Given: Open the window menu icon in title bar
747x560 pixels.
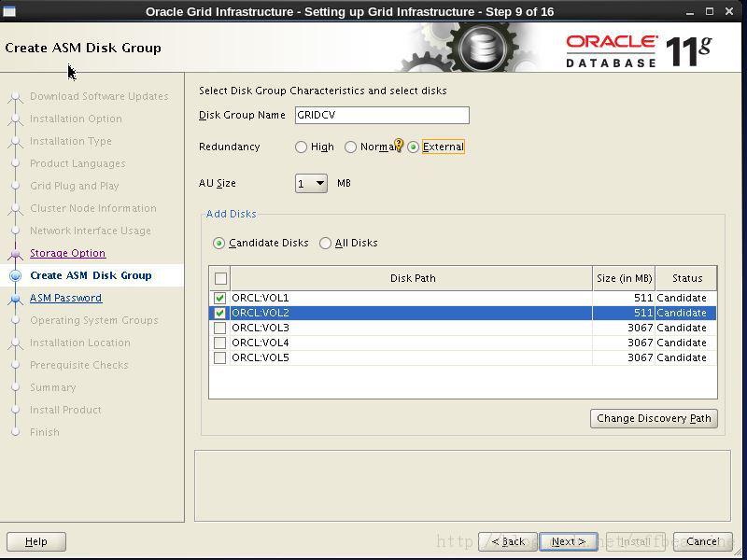Looking at the screenshot, I should [9, 11].
